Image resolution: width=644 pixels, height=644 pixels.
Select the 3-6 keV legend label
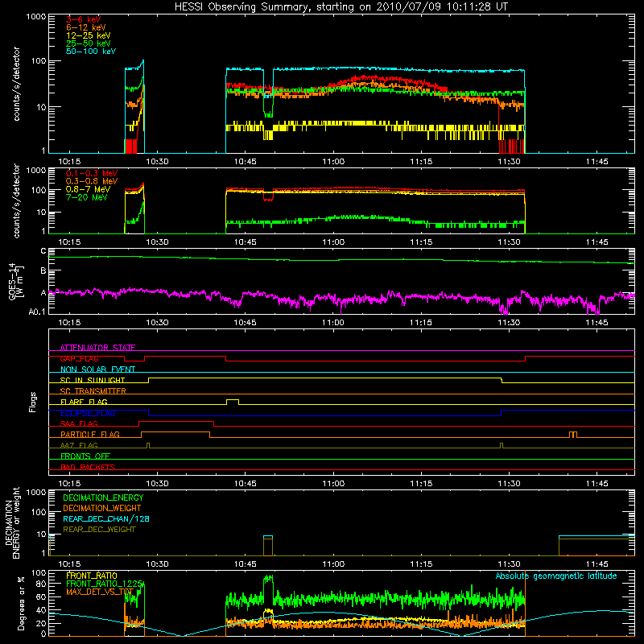tap(84, 19)
